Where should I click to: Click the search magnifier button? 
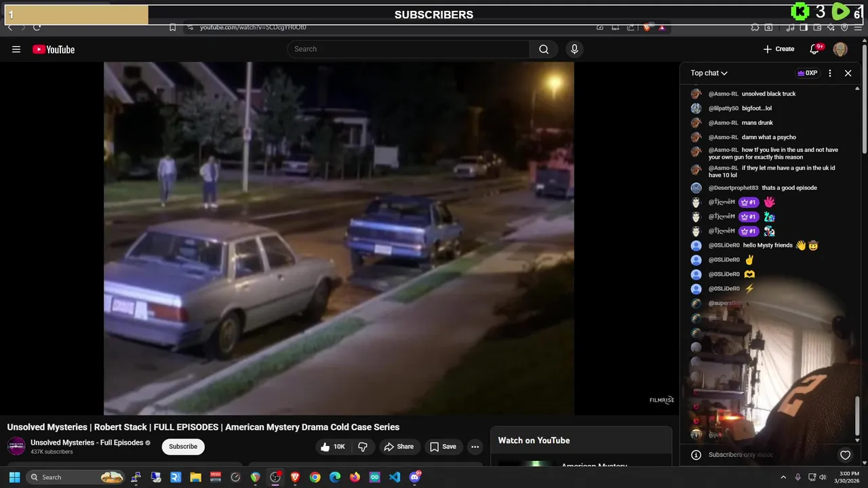tap(544, 49)
